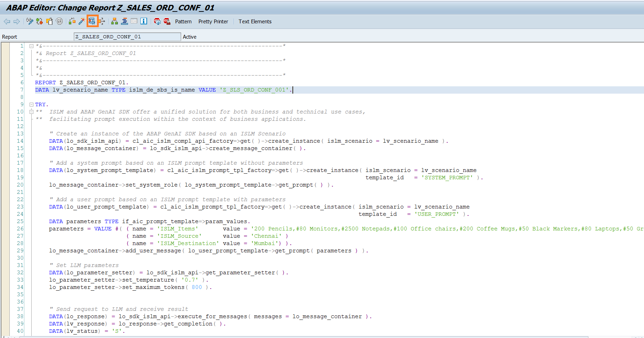Set a session breakpoint via the stop-sign monitor icon

coord(157,22)
